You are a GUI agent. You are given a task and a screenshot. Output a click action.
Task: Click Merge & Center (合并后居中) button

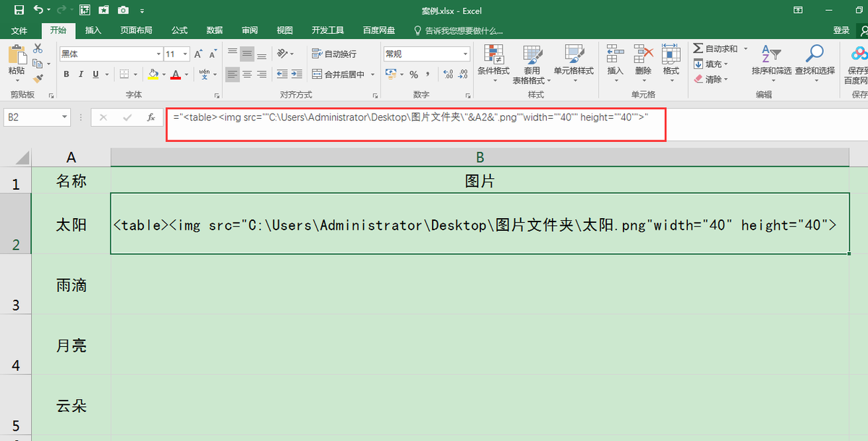[x=339, y=74]
